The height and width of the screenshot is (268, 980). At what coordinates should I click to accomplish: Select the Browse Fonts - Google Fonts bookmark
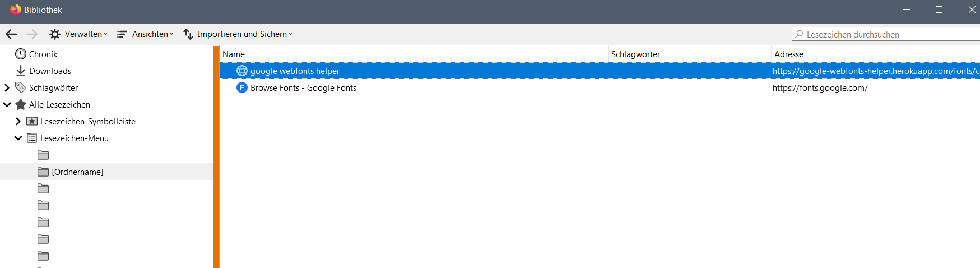(303, 87)
